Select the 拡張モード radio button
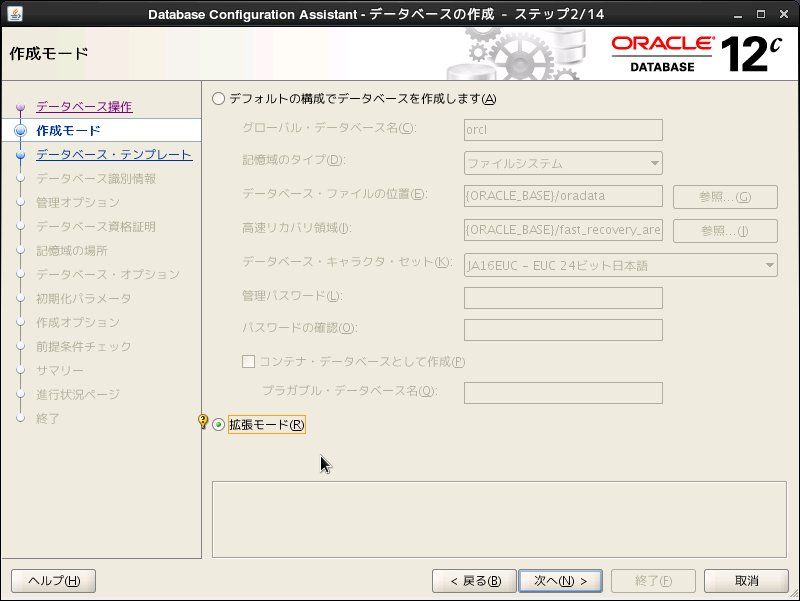 click(218, 424)
